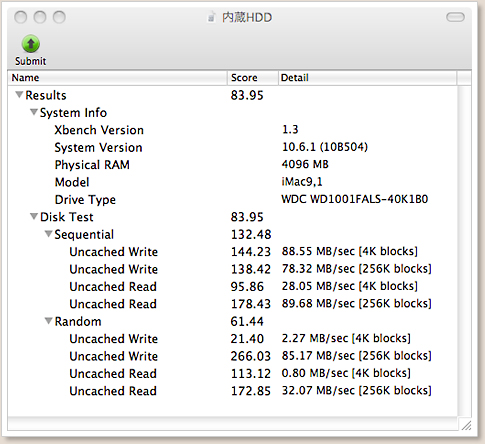Click the Submit label under the icon
Screen dimensions: 485x444
pos(30,61)
